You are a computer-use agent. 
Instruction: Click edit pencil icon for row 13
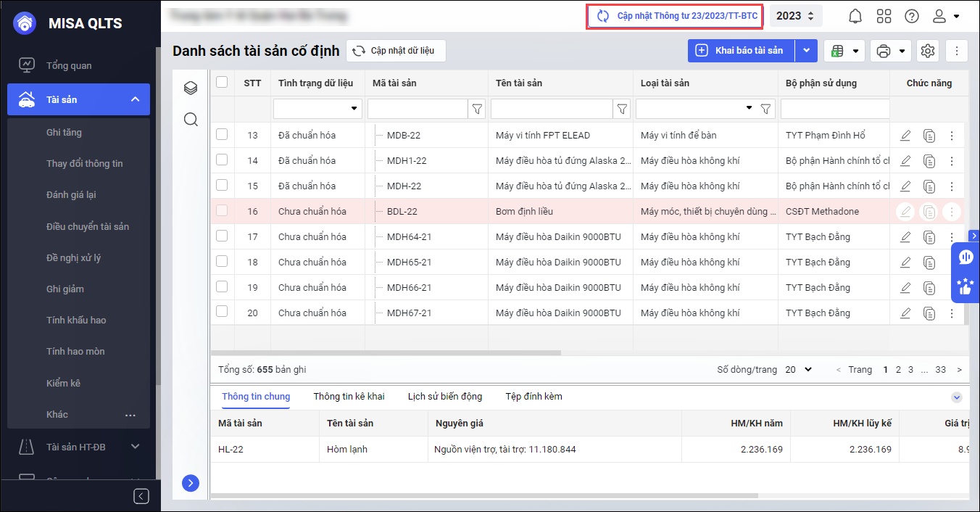905,136
